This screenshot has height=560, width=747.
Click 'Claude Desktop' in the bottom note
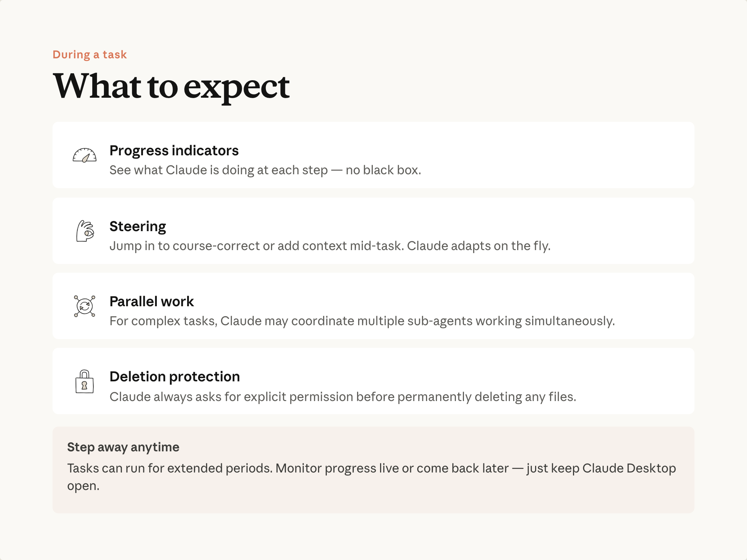point(629,468)
